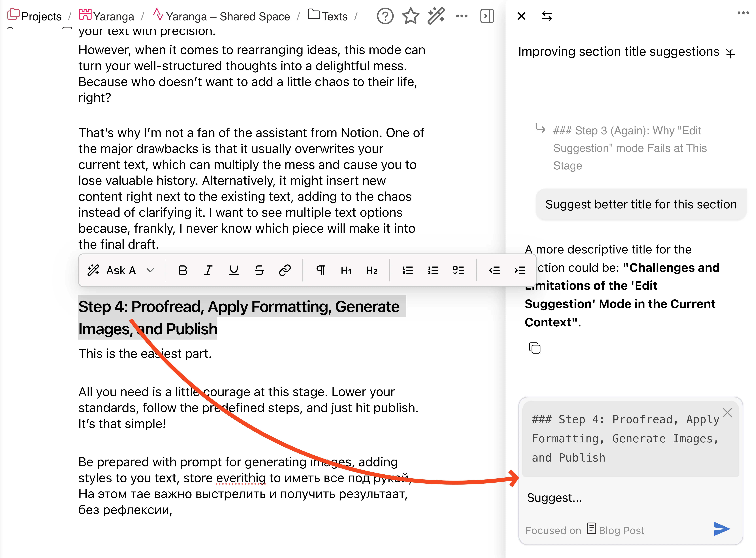Click the Ask AI wand button
Screen dimensions: 756x558
(x=111, y=270)
